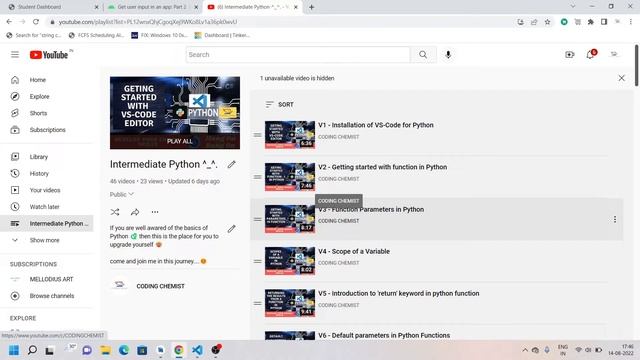Reload the page

[x=36, y=22]
